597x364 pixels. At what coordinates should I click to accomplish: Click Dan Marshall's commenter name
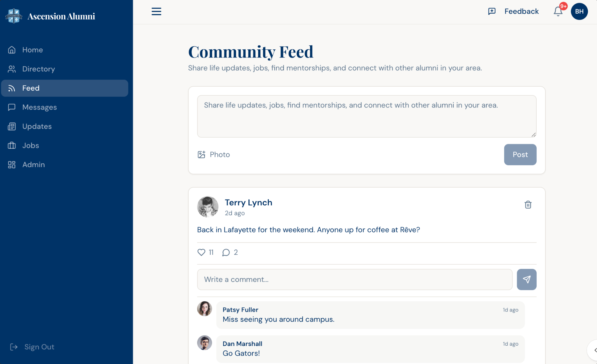pyautogui.click(x=242, y=344)
